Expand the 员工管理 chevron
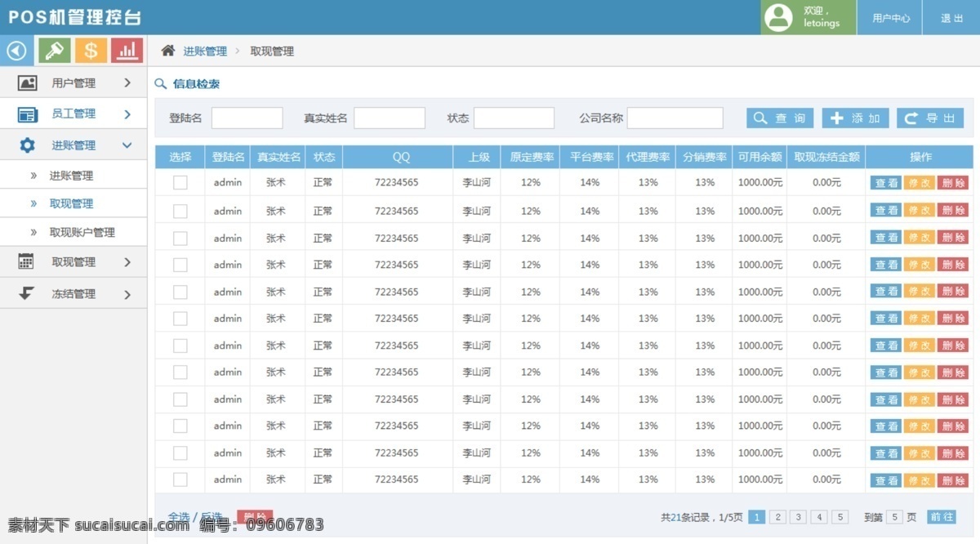The height and width of the screenshot is (544, 980). tap(127, 114)
